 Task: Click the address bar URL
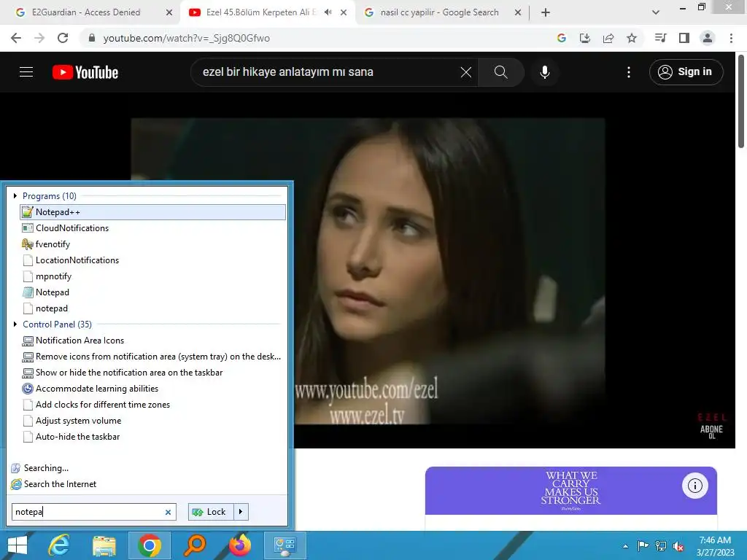[x=186, y=38]
